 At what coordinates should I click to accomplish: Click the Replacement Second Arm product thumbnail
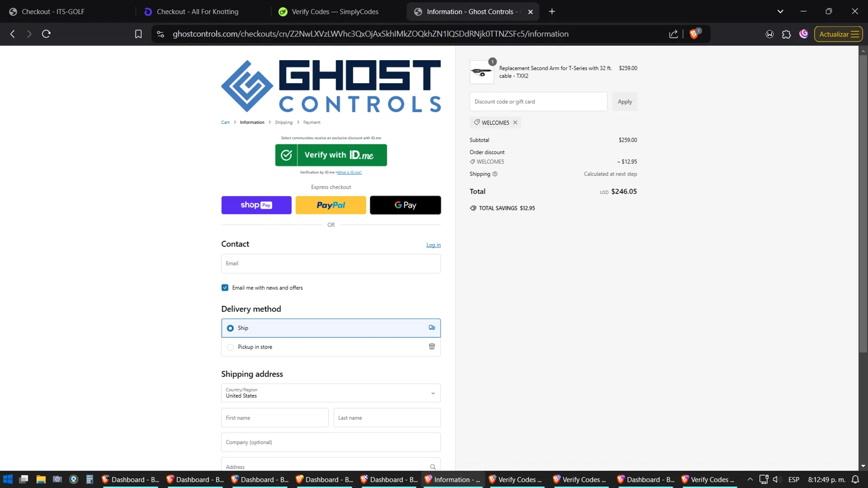(481, 72)
